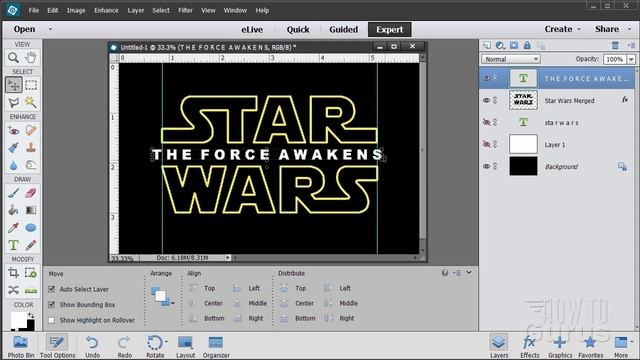Select the Smart Brush tool

[x=13, y=148]
